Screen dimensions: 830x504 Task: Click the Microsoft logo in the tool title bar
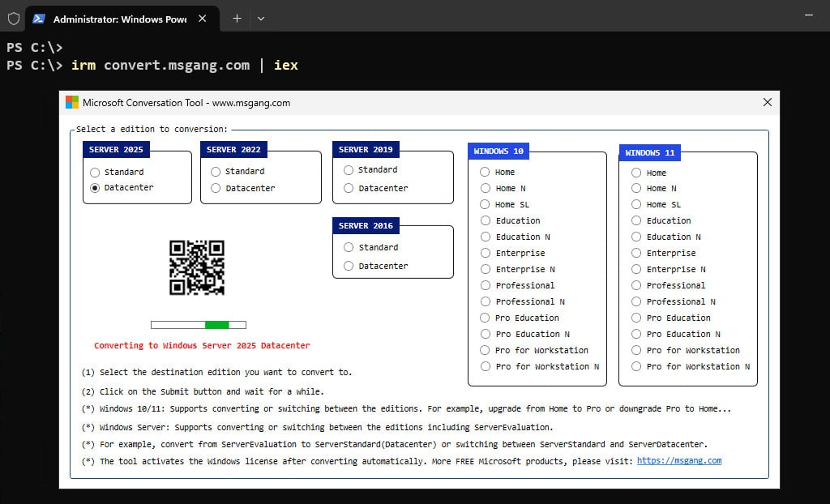pos(72,102)
